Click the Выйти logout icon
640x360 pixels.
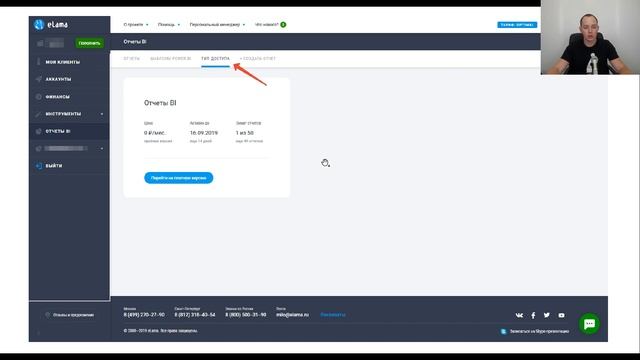point(39,166)
